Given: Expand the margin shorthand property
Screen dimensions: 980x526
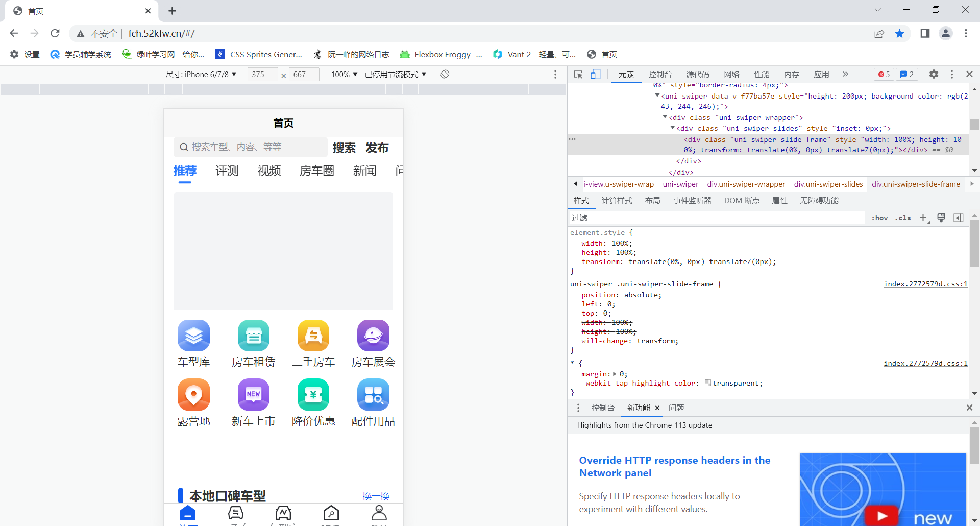Looking at the screenshot, I should (x=615, y=374).
